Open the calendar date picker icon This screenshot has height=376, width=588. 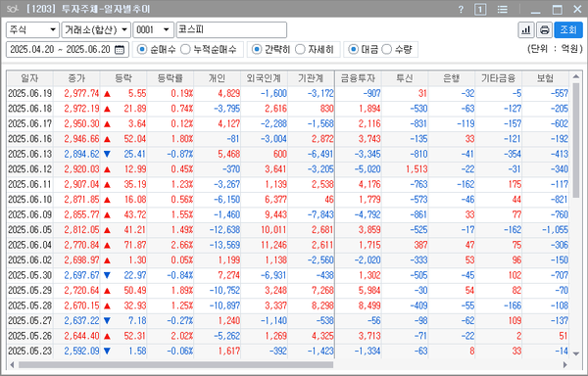point(120,49)
